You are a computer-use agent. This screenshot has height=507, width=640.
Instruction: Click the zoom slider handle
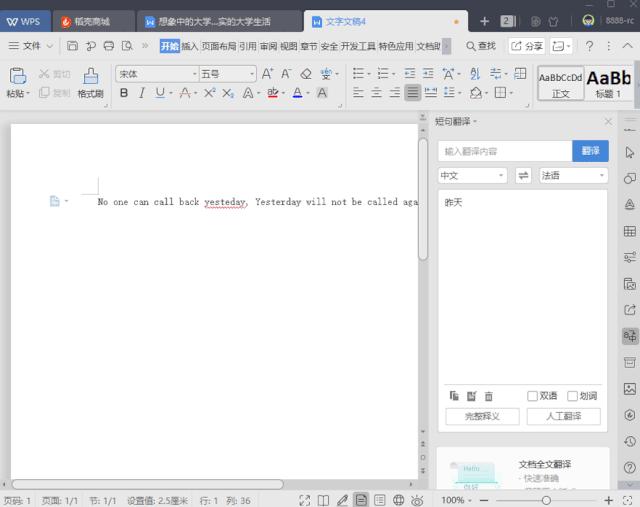[546, 500]
